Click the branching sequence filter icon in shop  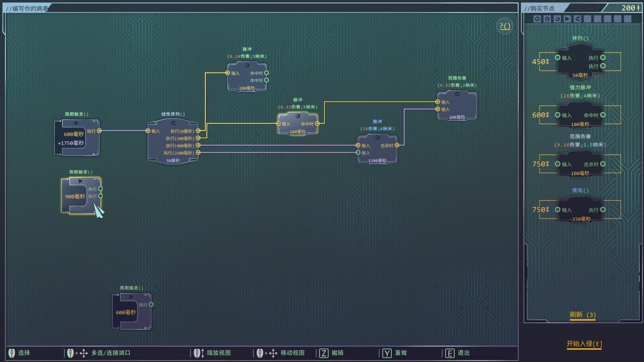click(578, 19)
